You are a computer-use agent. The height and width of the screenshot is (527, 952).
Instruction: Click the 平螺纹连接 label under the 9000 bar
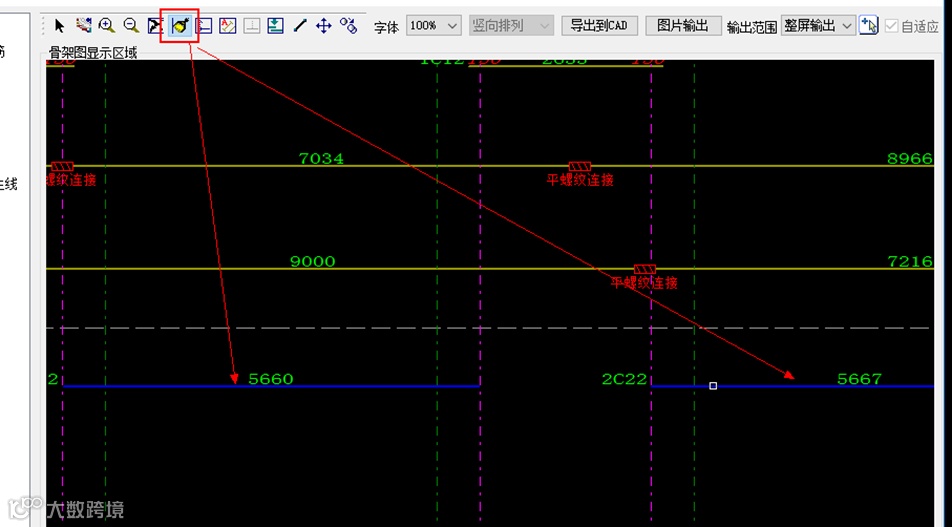pyautogui.click(x=644, y=283)
